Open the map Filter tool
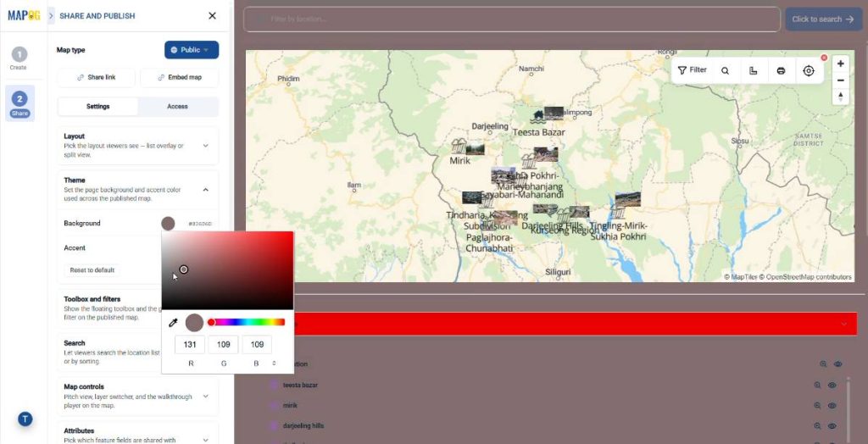This screenshot has height=444, width=868. click(x=692, y=70)
